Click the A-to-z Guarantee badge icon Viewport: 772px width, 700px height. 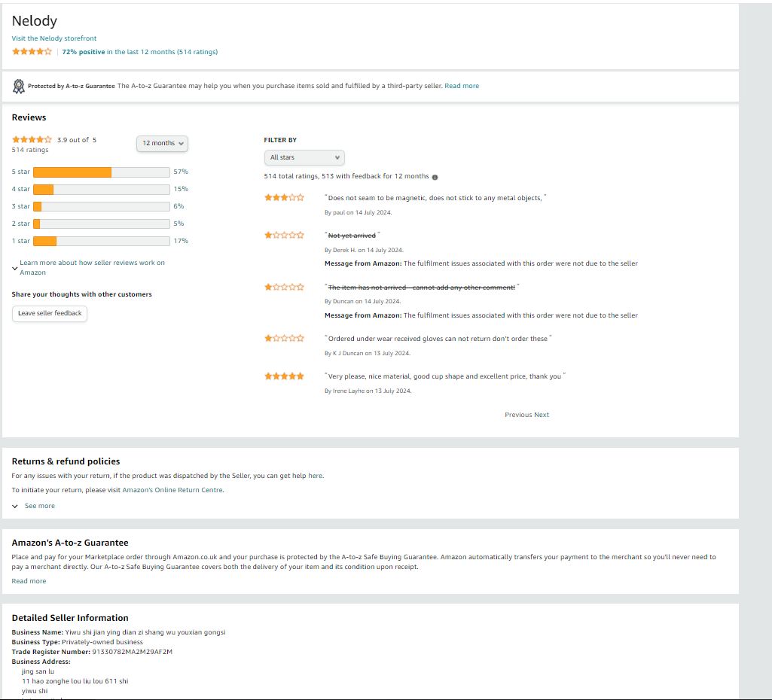click(19, 86)
